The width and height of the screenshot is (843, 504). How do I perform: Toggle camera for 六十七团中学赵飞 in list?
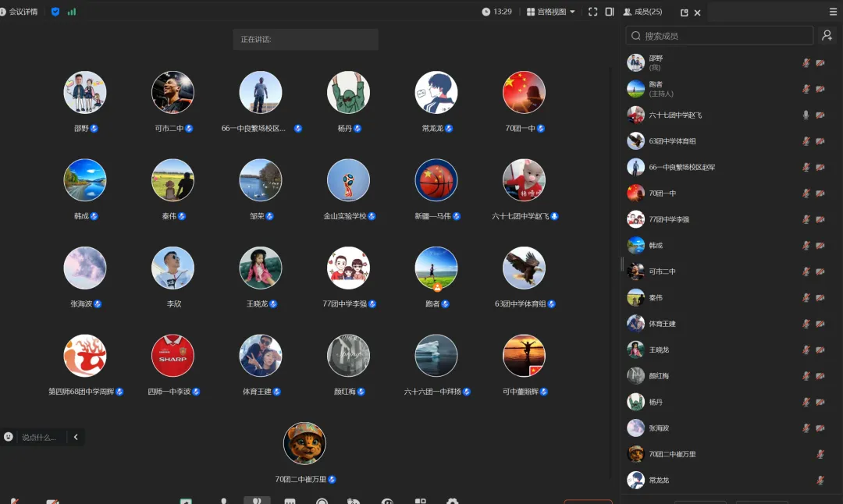820,115
